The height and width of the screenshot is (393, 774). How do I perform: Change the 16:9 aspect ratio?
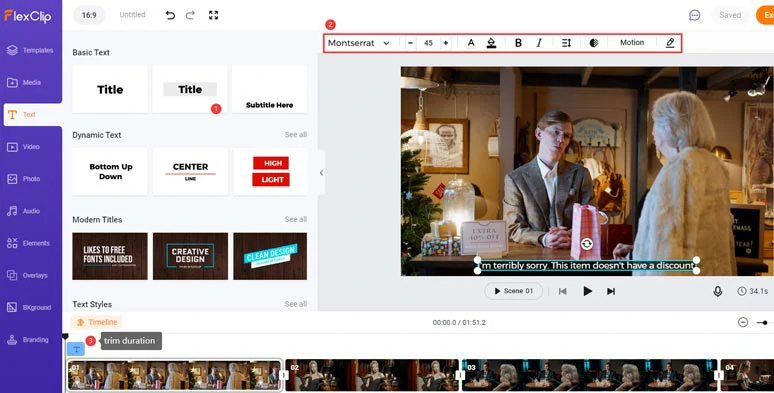point(89,15)
